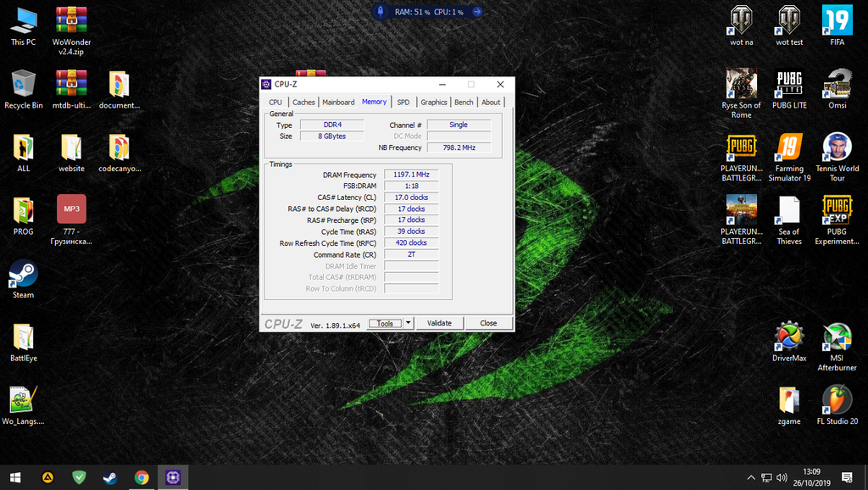Viewport: 868px width, 490px height.
Task: Show hidden system tray icons
Action: (751, 477)
